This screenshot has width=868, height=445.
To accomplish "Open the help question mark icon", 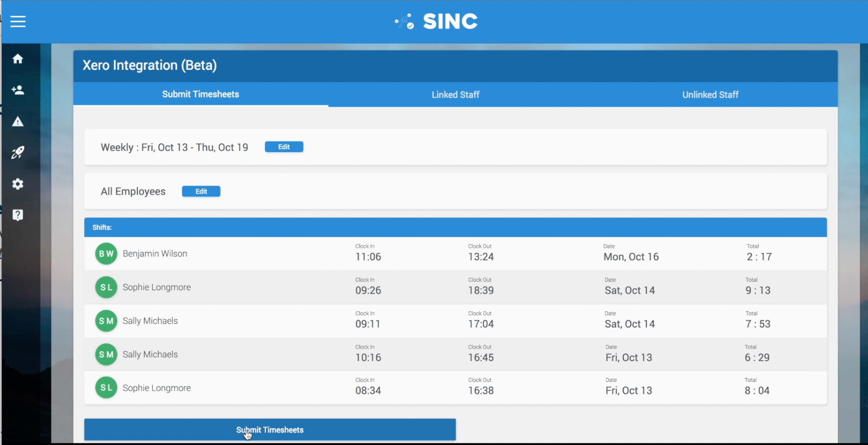I will (x=18, y=215).
